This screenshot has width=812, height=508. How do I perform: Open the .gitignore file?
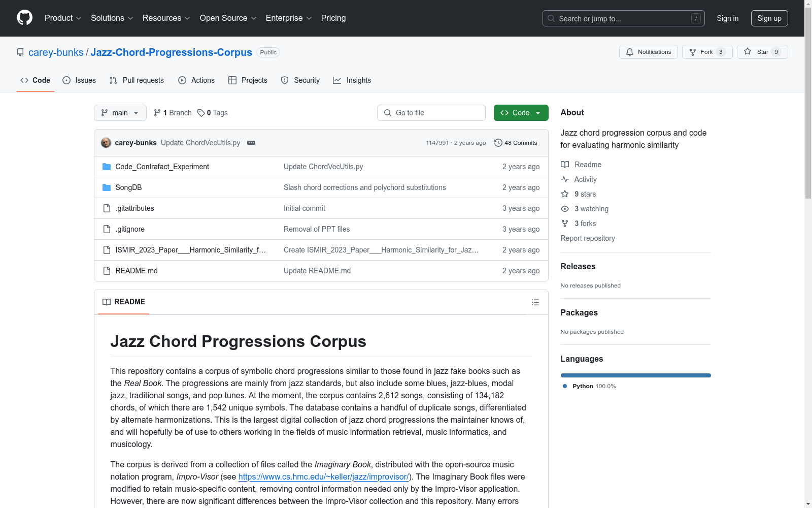130,229
